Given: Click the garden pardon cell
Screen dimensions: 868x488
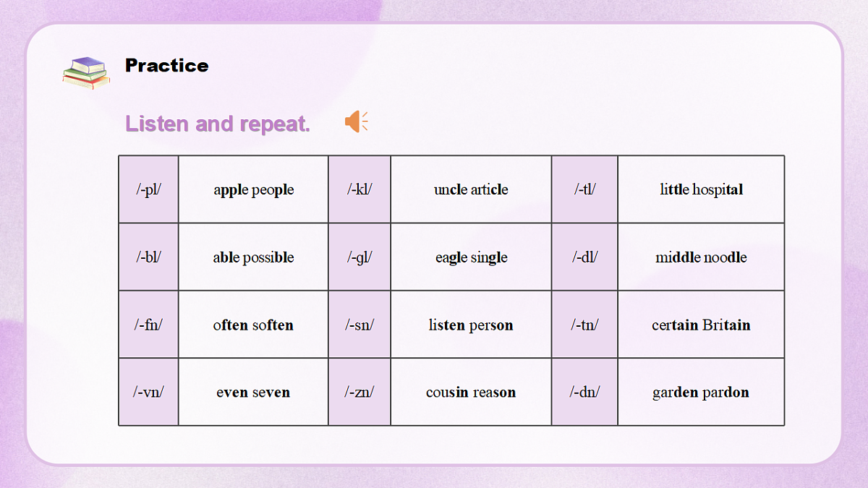Looking at the screenshot, I should click(x=701, y=392).
